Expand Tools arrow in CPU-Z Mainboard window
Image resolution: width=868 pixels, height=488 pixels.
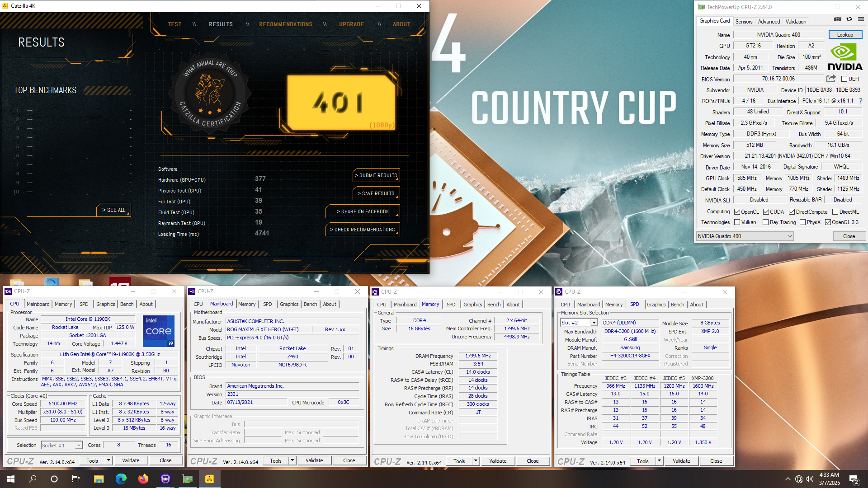point(292,460)
